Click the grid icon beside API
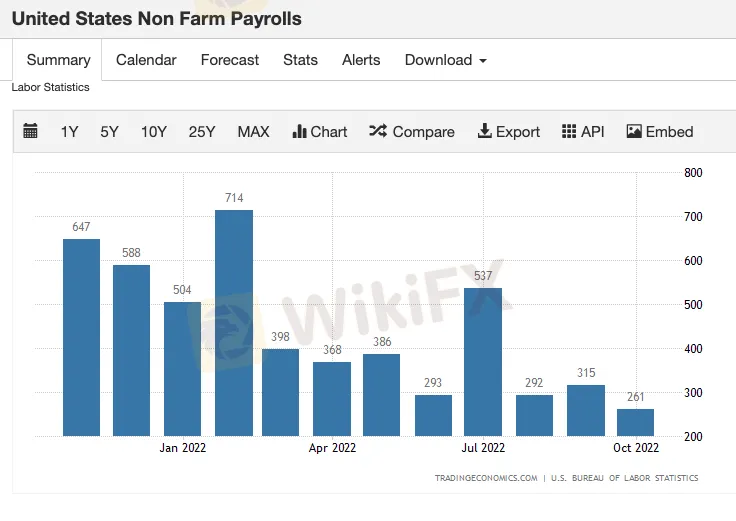 (569, 131)
